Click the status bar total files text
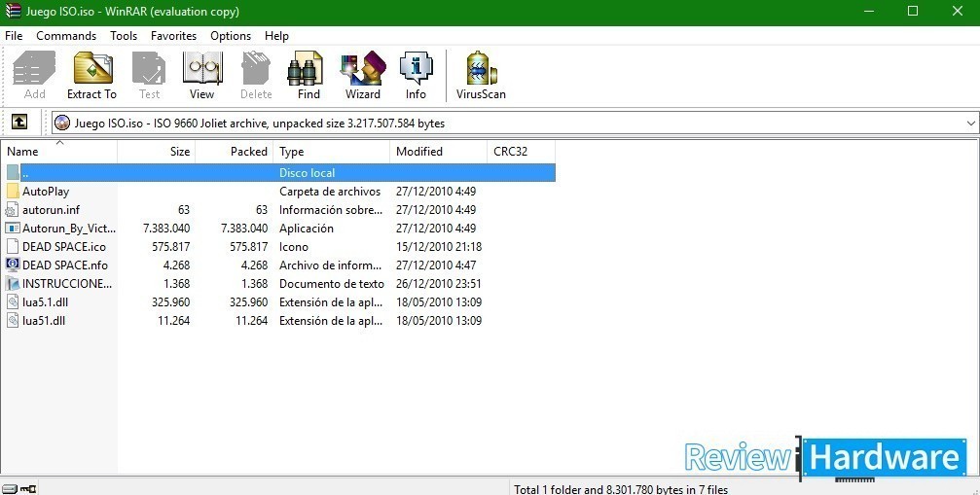The width and height of the screenshot is (980, 495). click(621, 489)
